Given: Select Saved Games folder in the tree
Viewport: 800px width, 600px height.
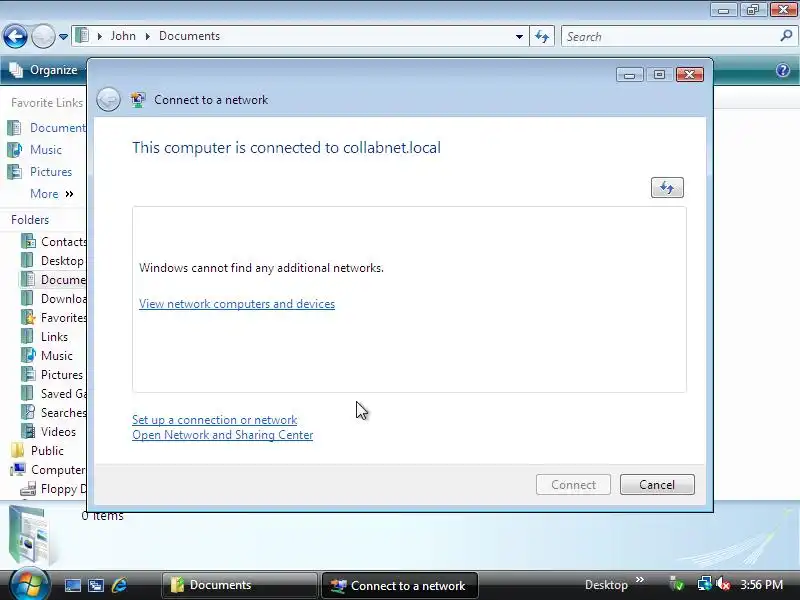Looking at the screenshot, I should (54, 393).
